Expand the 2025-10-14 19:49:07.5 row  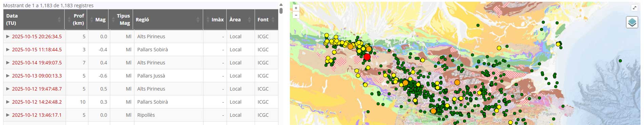coord(8,62)
